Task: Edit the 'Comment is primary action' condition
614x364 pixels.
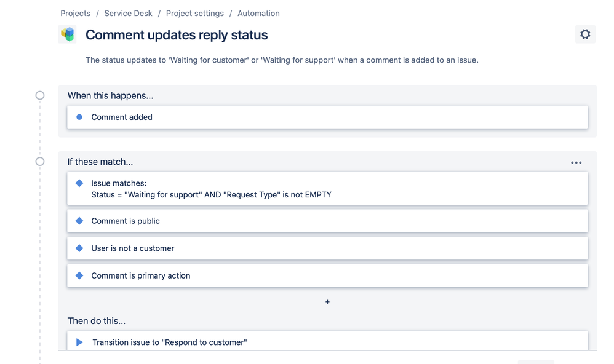Action: point(327,275)
